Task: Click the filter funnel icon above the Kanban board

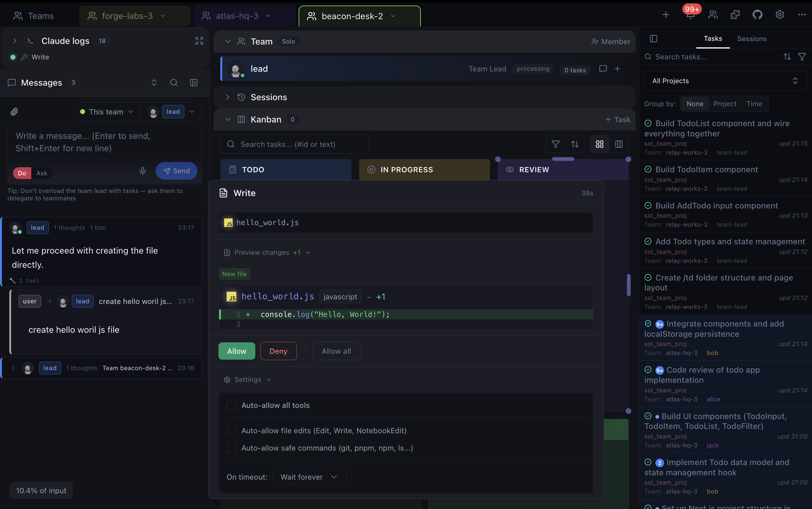Action: (x=555, y=144)
